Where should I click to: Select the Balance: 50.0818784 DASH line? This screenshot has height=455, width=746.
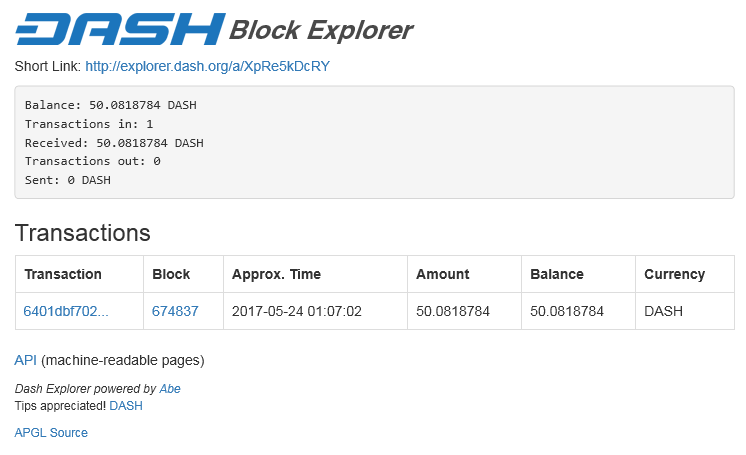[x=110, y=105]
